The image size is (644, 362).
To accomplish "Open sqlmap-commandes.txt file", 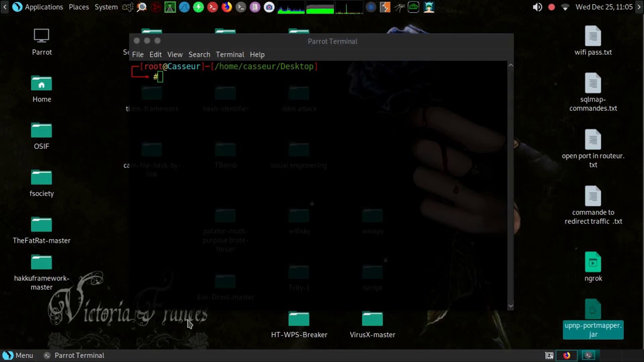I will click(593, 93).
